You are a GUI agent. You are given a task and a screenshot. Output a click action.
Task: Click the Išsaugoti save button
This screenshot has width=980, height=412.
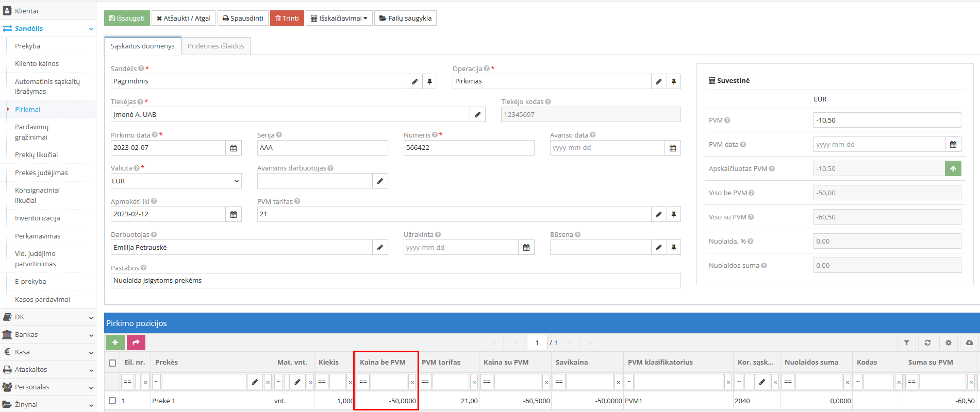(127, 18)
